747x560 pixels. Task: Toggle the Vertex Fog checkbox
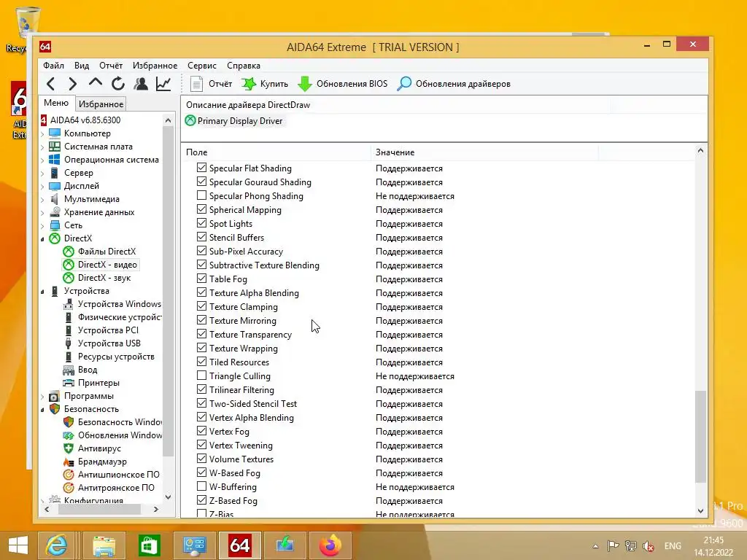[201, 430]
